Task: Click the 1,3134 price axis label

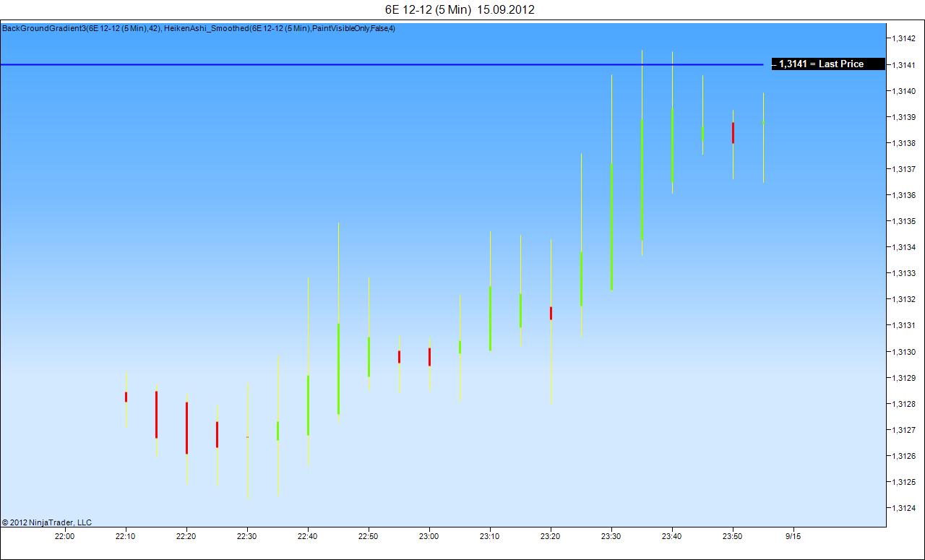Action: [903, 247]
